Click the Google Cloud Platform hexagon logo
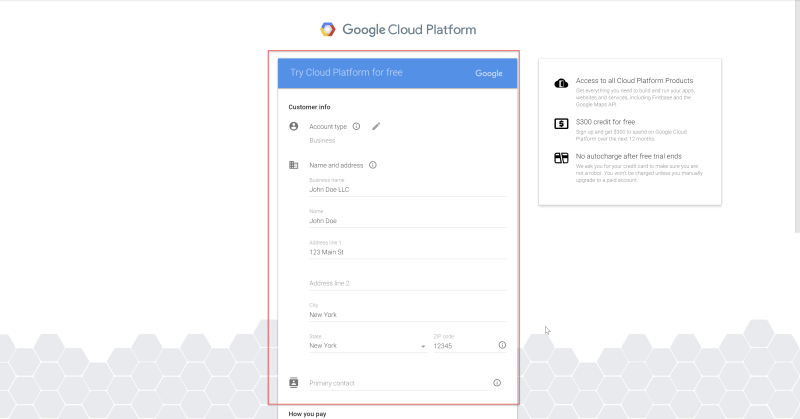This screenshot has height=419, width=800. [328, 29]
